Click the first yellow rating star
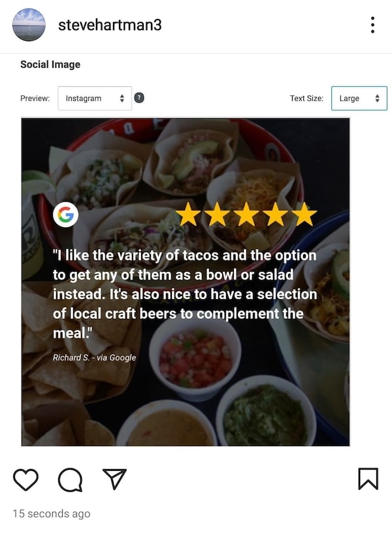Viewport: 392px width, 533px height. 188,214
